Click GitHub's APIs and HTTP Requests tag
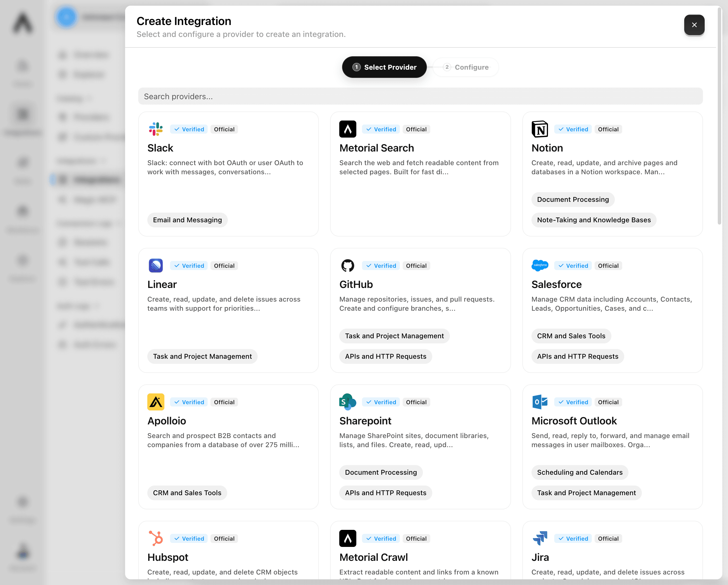The width and height of the screenshot is (728, 585). pyautogui.click(x=385, y=356)
